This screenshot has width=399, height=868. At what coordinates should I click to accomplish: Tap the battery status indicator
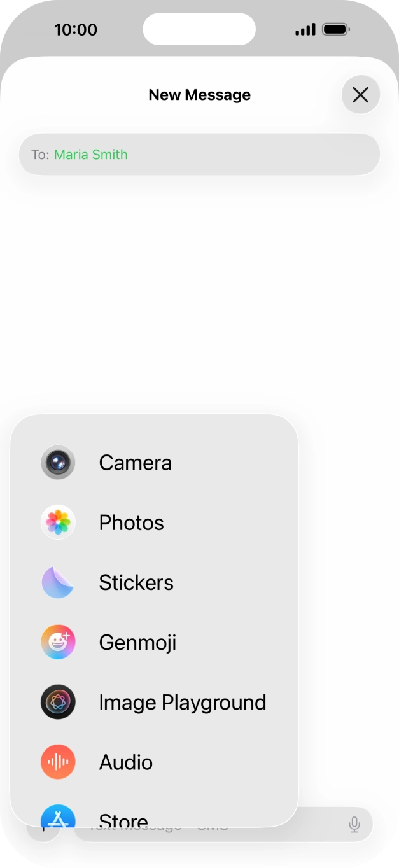point(336,29)
